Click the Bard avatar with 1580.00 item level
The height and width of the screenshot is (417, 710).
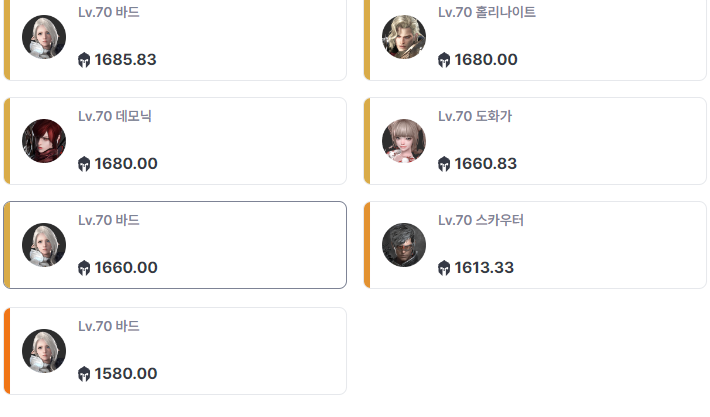(x=44, y=351)
